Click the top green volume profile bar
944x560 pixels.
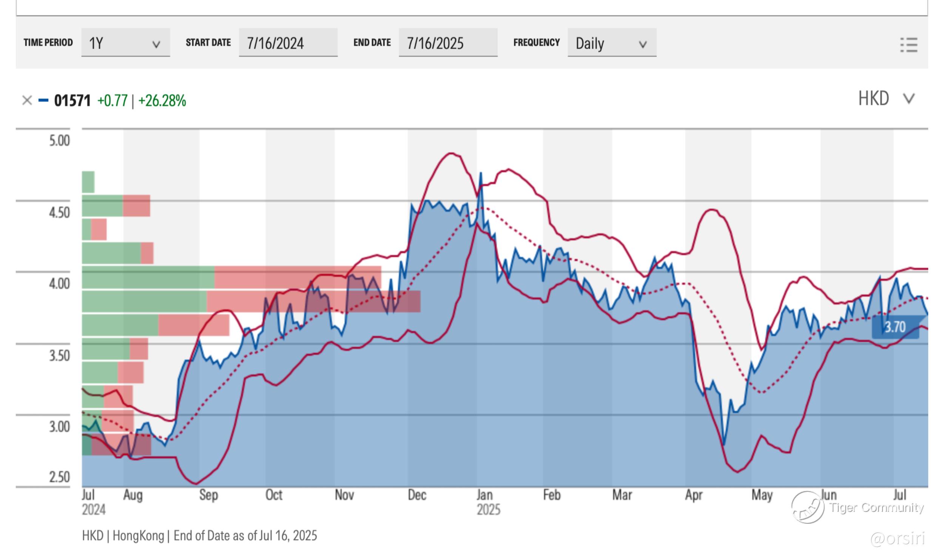click(x=88, y=182)
